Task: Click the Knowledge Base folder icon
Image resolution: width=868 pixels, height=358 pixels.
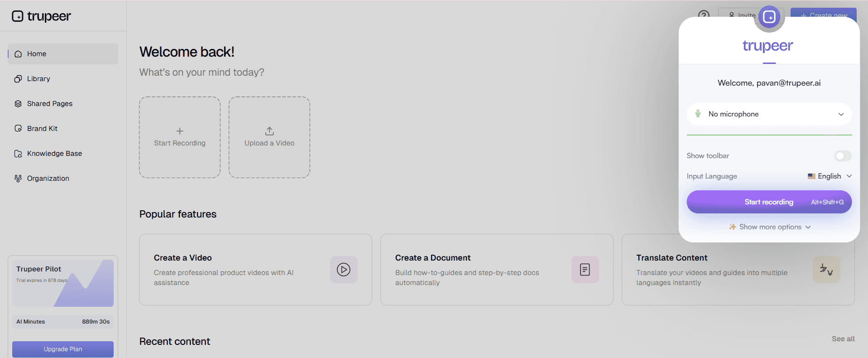Action: click(x=18, y=154)
